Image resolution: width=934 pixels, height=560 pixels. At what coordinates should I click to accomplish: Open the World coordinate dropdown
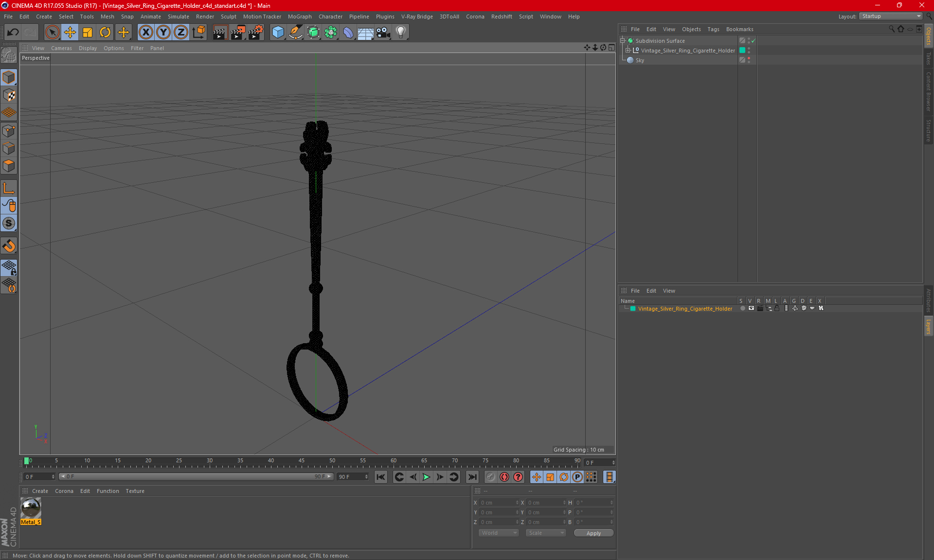click(499, 533)
